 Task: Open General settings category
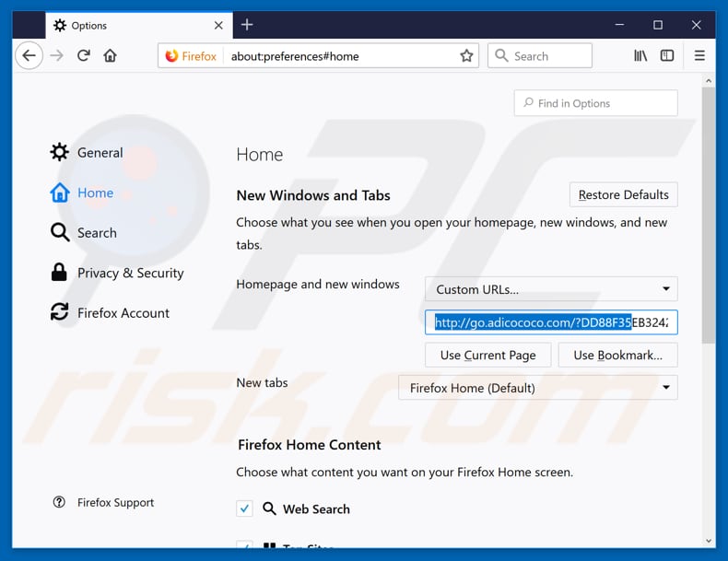87,152
